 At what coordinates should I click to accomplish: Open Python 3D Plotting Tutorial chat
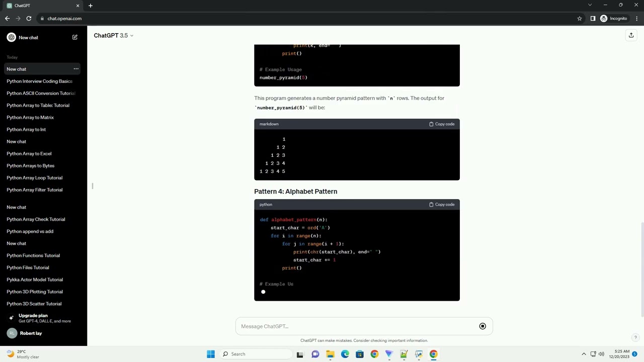35,292
